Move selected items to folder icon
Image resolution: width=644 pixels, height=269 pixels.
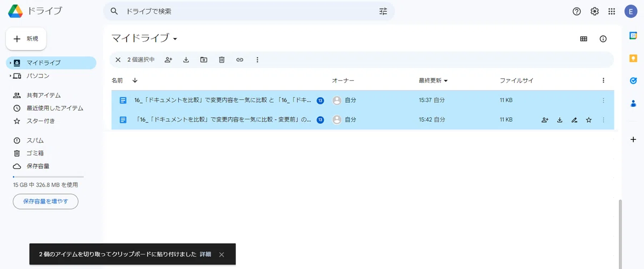coord(204,59)
